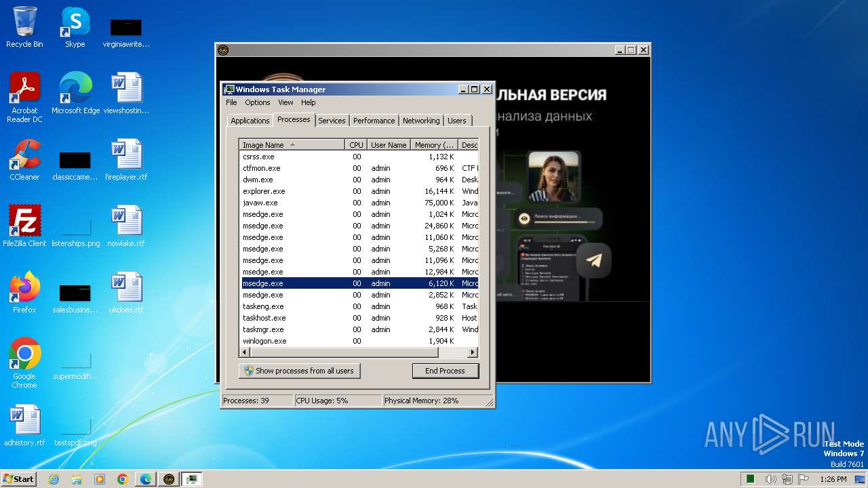Open Acrobat Reader DC desktop shortcut
Viewport: 868px width, 488px height.
click(x=24, y=98)
